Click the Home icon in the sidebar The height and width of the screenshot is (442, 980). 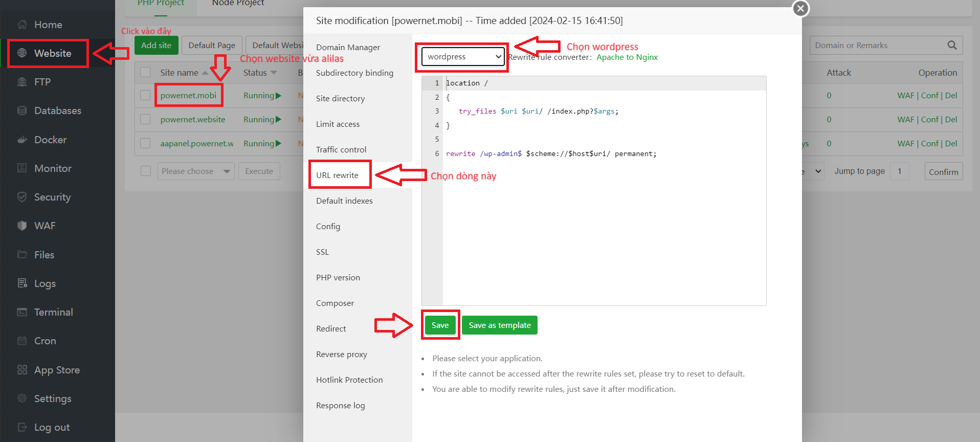pos(22,25)
